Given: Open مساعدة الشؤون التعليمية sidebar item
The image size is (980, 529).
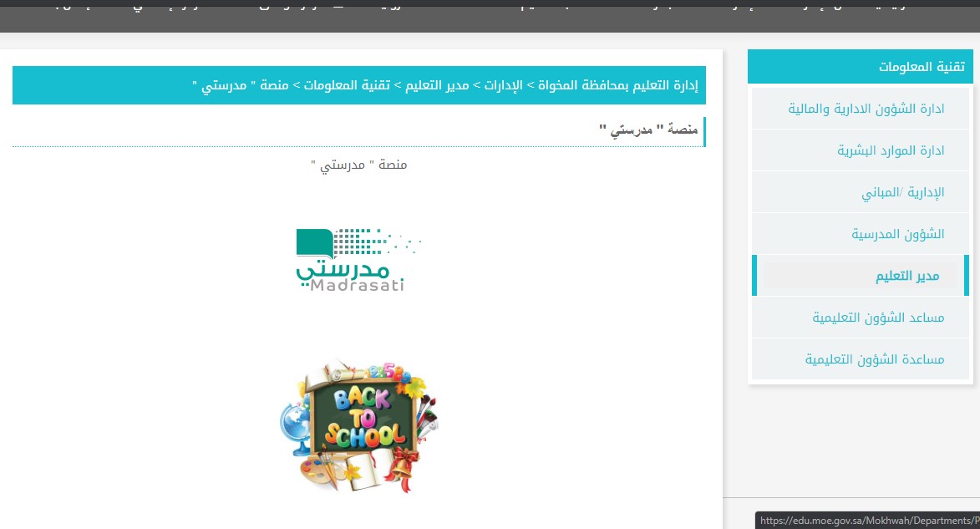Looking at the screenshot, I should click(x=861, y=359).
